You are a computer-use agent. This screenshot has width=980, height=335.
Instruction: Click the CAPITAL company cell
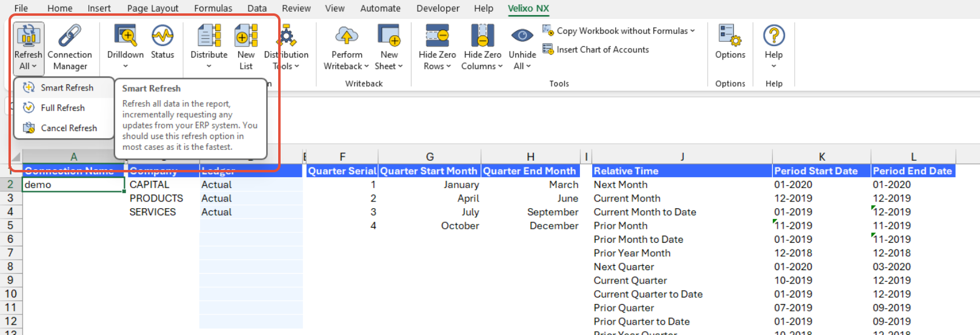tap(163, 184)
